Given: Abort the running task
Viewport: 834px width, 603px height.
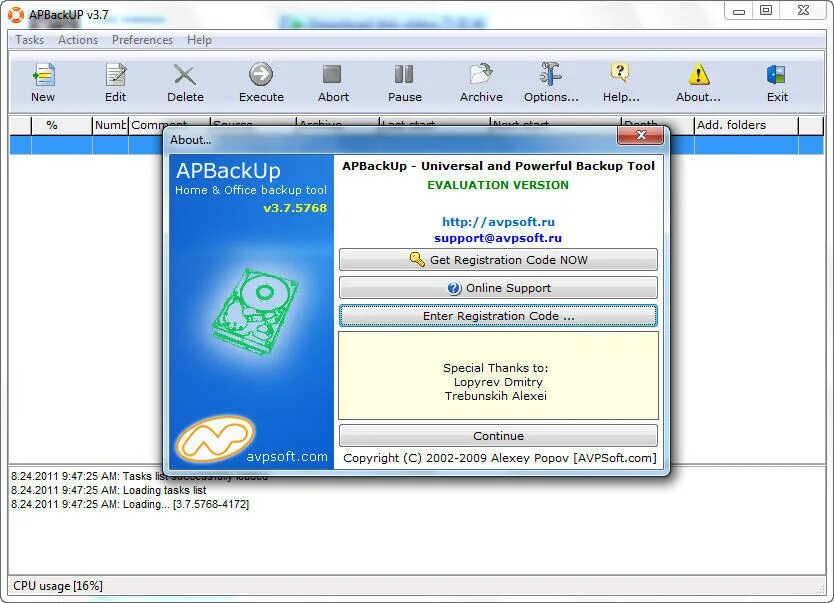Looking at the screenshot, I should click(333, 83).
